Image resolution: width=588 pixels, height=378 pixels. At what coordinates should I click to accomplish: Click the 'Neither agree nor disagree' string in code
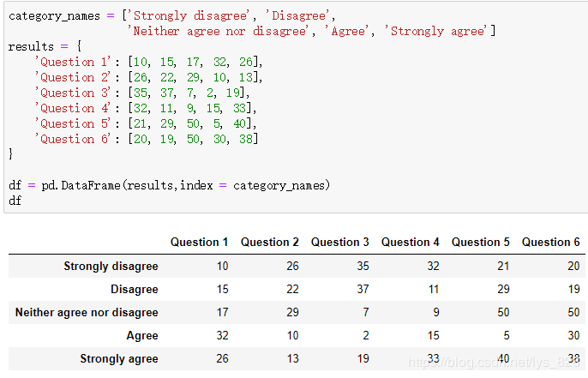tap(218, 31)
